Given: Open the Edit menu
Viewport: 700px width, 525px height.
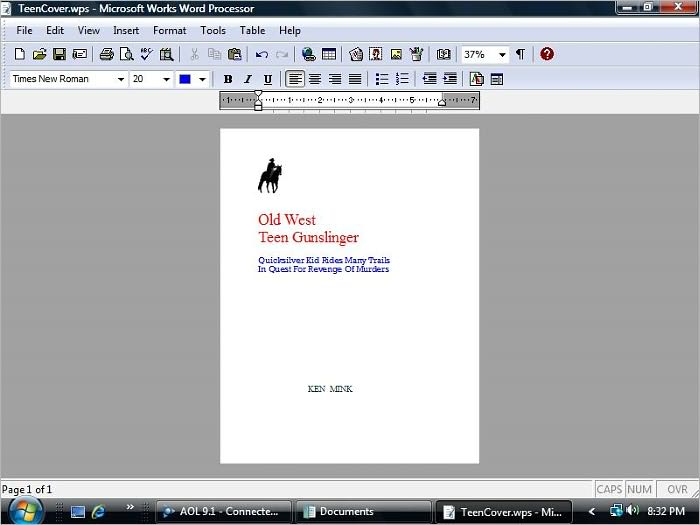Looking at the screenshot, I should tap(55, 30).
